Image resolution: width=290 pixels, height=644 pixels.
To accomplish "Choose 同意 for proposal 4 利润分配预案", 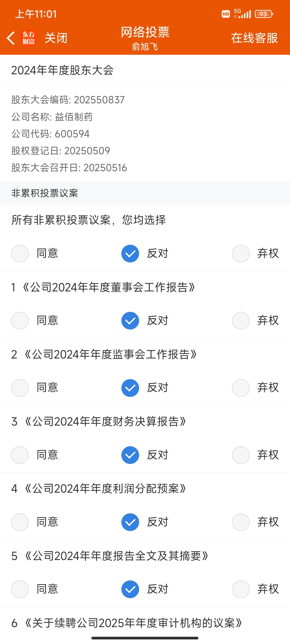I will 20,522.
